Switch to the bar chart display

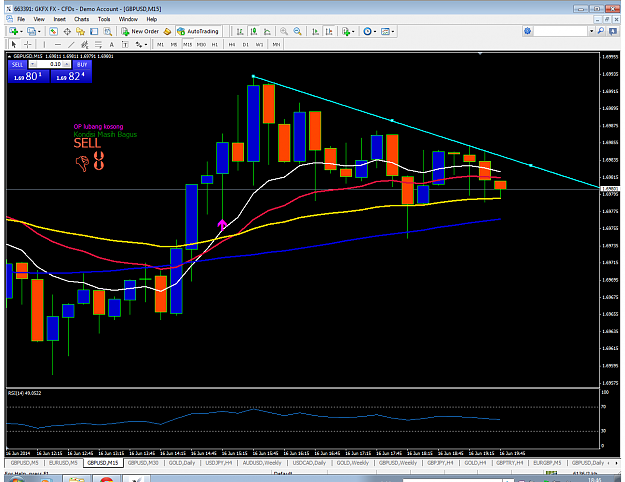pos(240,31)
